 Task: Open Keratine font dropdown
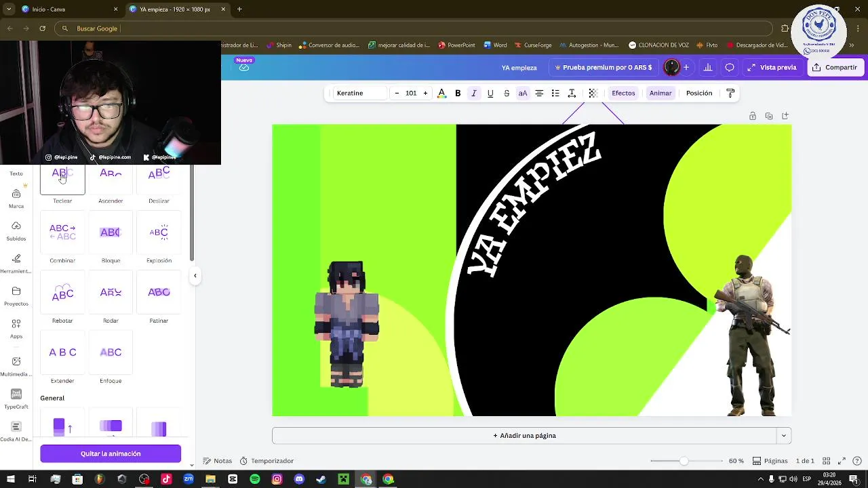coord(359,93)
